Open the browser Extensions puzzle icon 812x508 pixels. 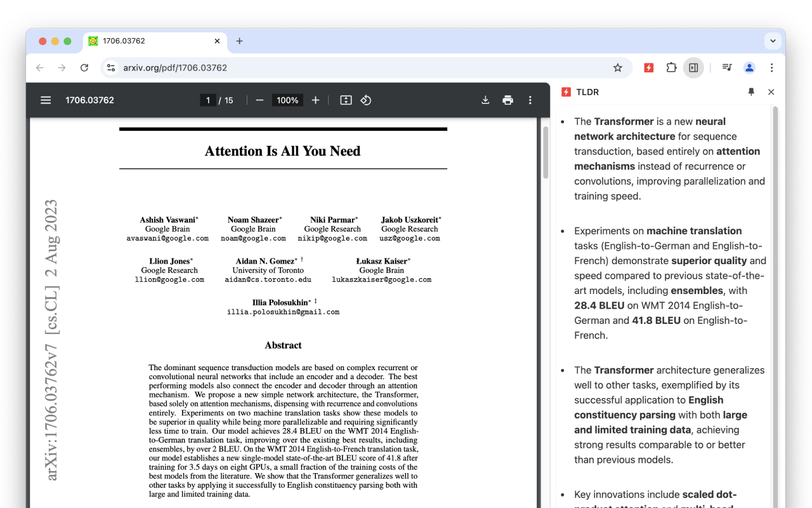(671, 67)
